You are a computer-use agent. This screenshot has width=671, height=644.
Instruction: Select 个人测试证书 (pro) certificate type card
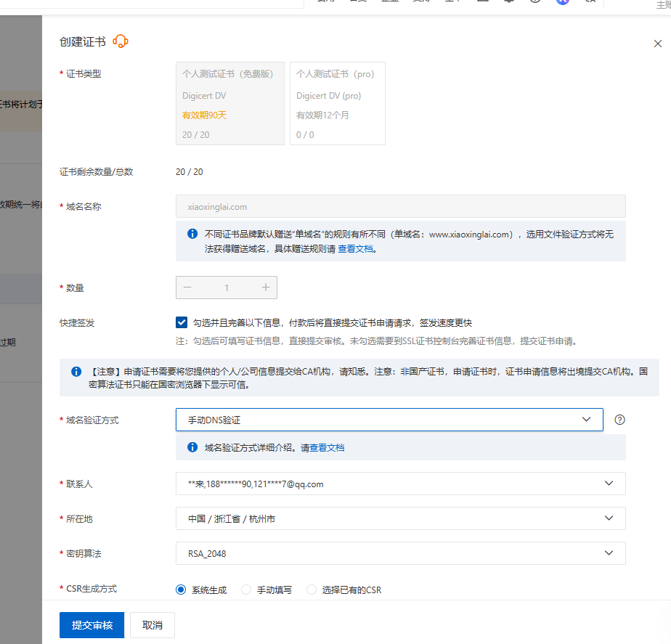pyautogui.click(x=337, y=103)
